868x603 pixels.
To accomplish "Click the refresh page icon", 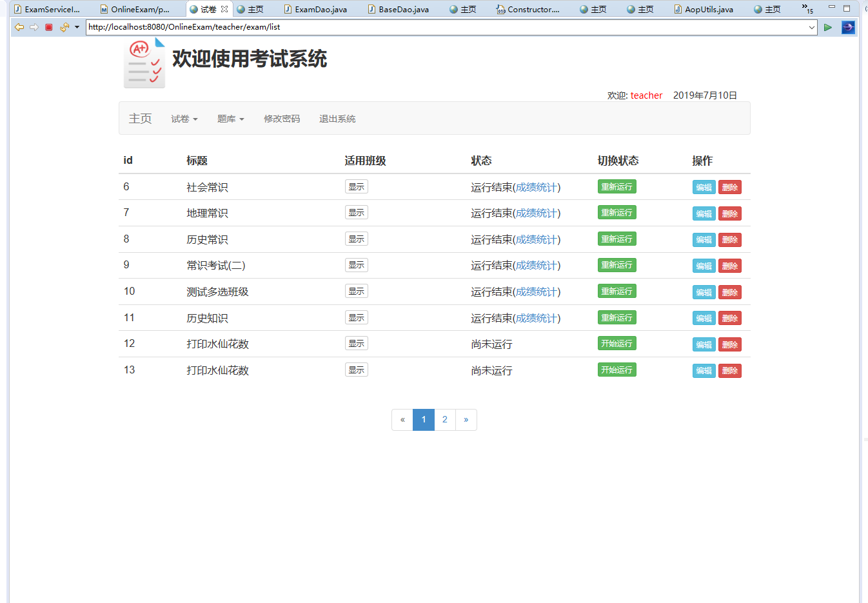I will 63,27.
